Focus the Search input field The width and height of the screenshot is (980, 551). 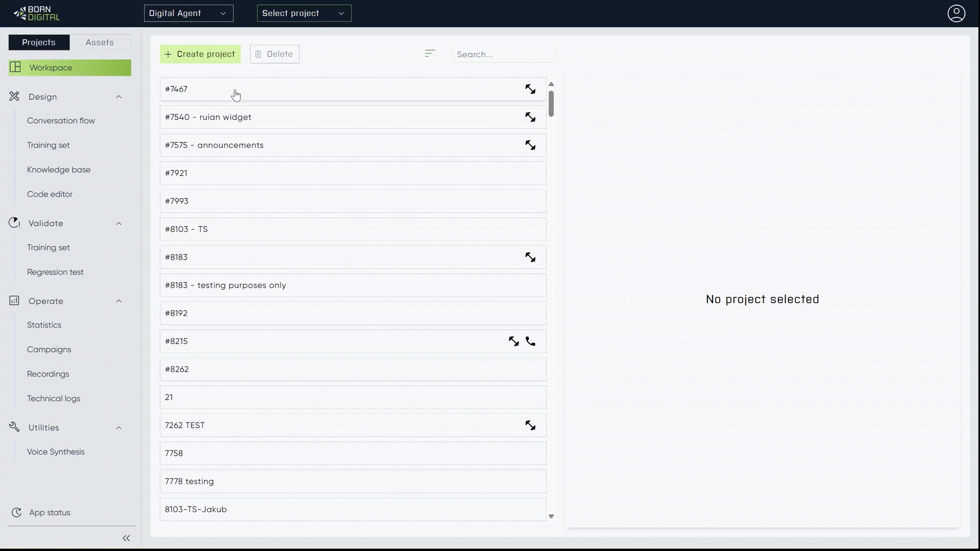(503, 54)
